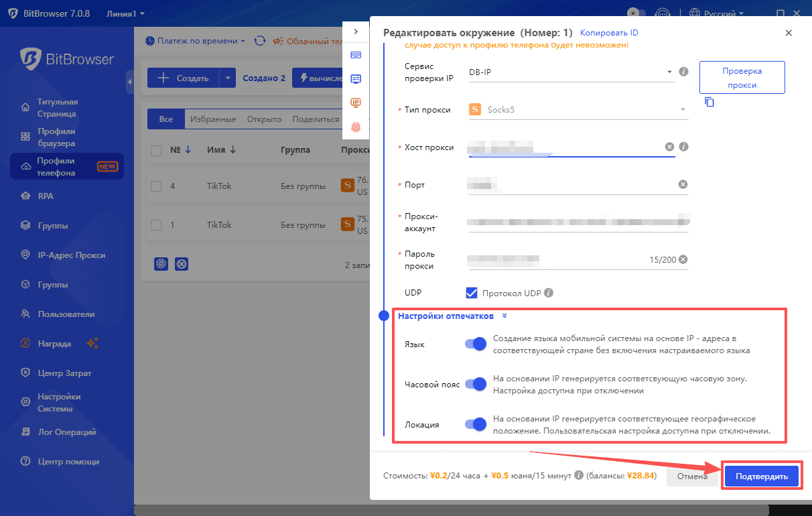The image size is (812, 516).
Task: Clear the proxy host field
Action: [669, 147]
